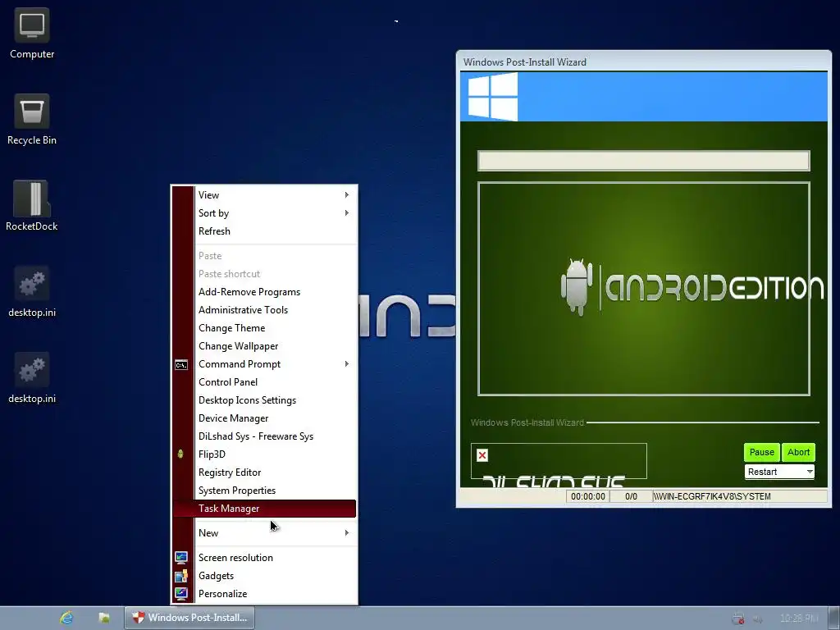This screenshot has height=630, width=840.
Task: Open the file explorer taskbar icon
Action: point(104,618)
